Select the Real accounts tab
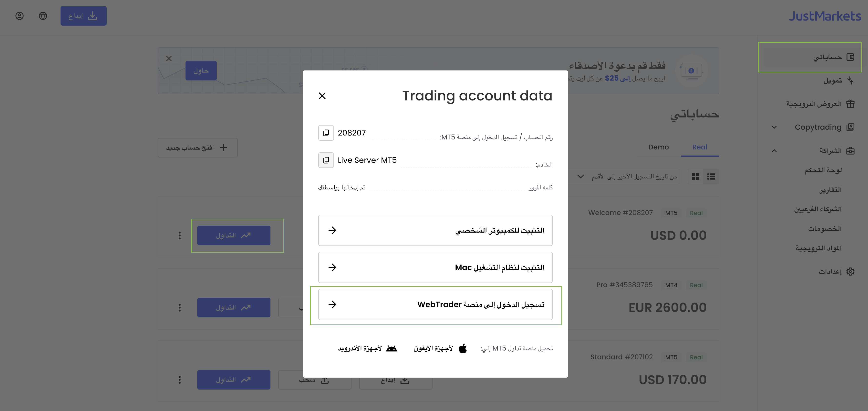 coord(700,147)
